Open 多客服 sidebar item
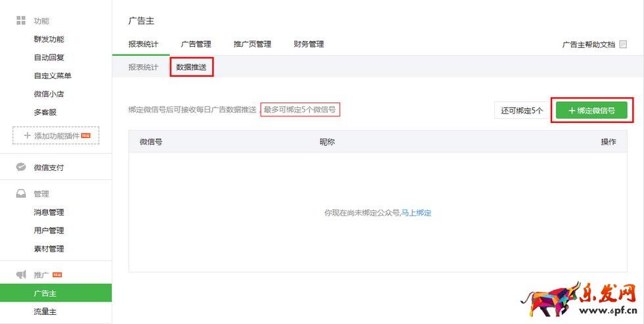The image size is (644, 324). pyautogui.click(x=45, y=112)
